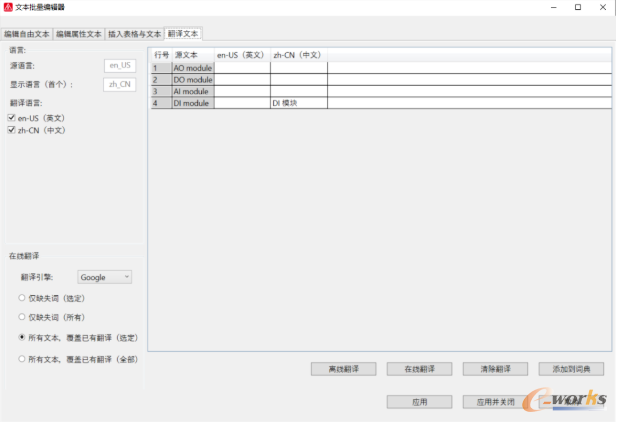
Task: Select 仅缺失词 (所有) radio option
Action: (x=22, y=317)
